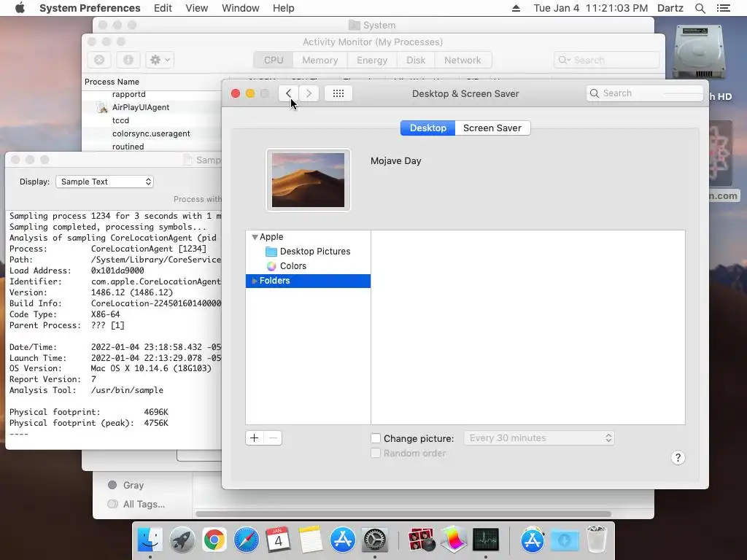The image size is (747, 560).
Task: Select the AirPlayUIAgent process row
Action: click(152, 107)
